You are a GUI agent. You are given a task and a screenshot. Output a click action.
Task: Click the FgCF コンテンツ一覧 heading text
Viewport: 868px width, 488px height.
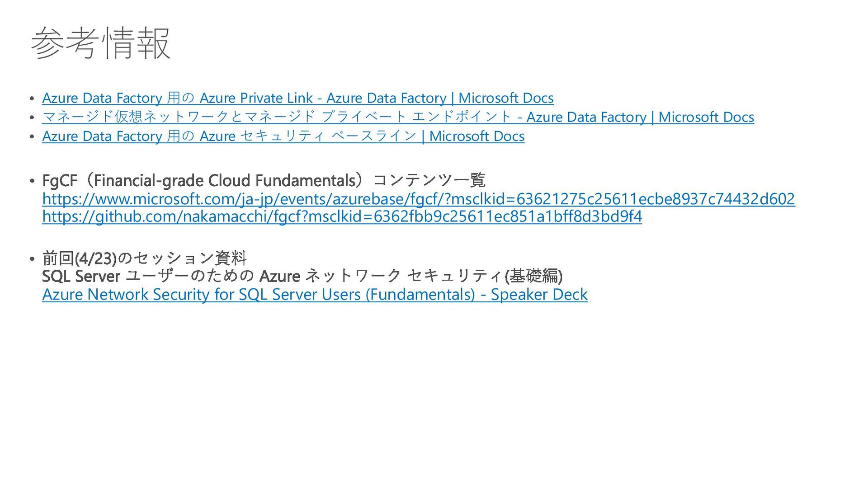pyautogui.click(x=264, y=180)
